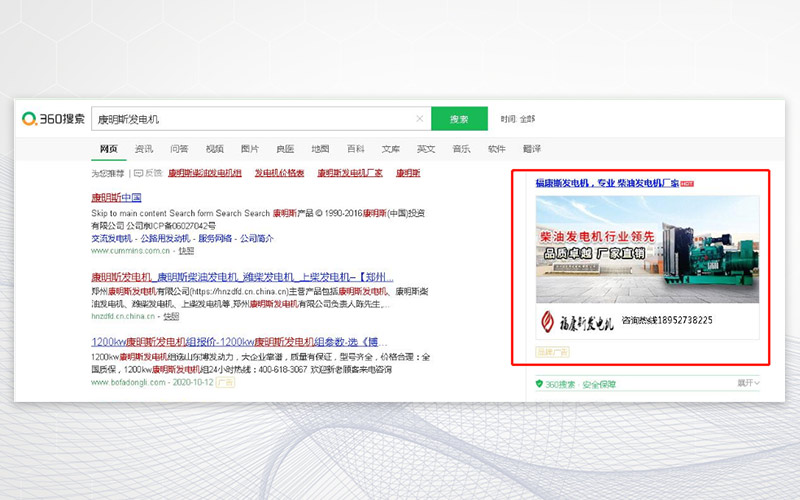Click the www.cummins.com.cn URL text
Image resolution: width=800 pixels, height=500 pixels.
[131, 251]
